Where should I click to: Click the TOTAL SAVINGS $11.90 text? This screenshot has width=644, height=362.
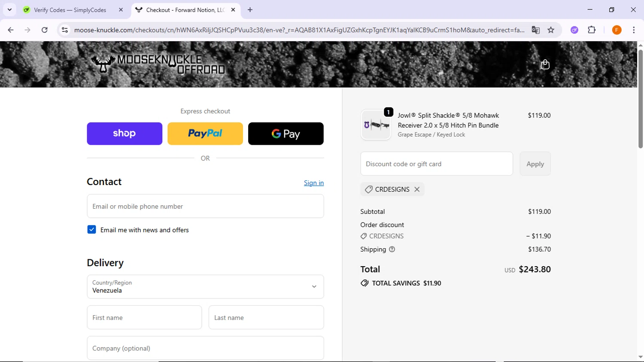point(407,283)
